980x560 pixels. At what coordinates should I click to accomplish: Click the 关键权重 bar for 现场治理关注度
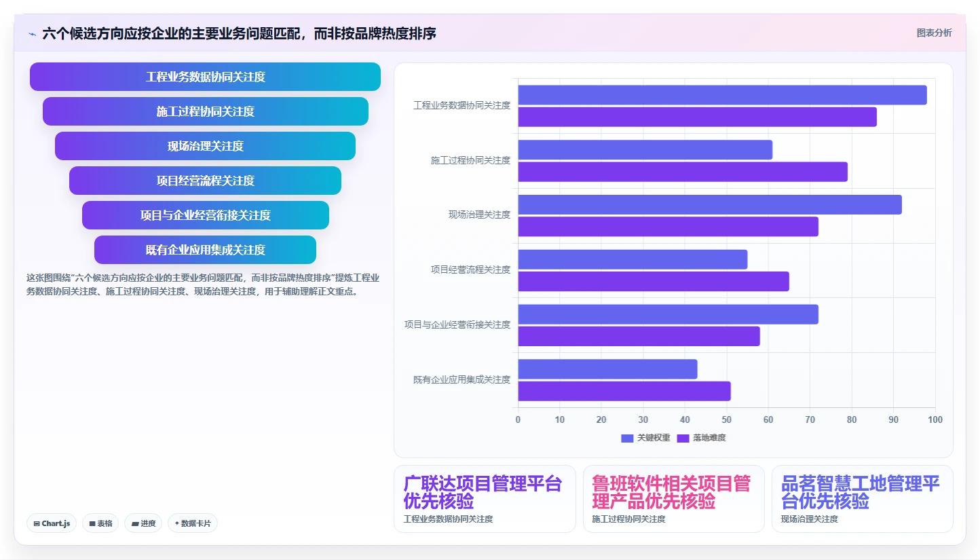pos(710,204)
